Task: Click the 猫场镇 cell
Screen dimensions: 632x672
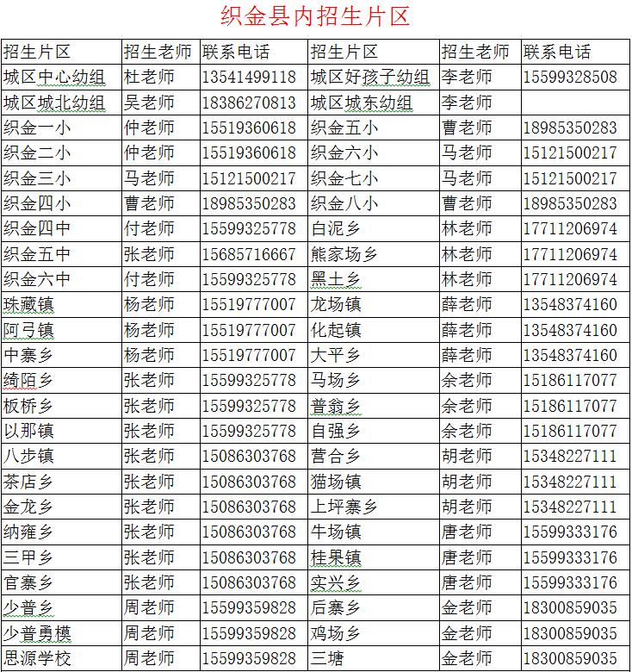Action: [374, 482]
